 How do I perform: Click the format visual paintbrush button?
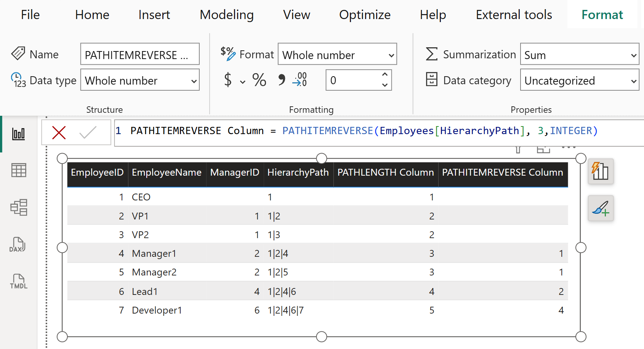[x=601, y=208]
